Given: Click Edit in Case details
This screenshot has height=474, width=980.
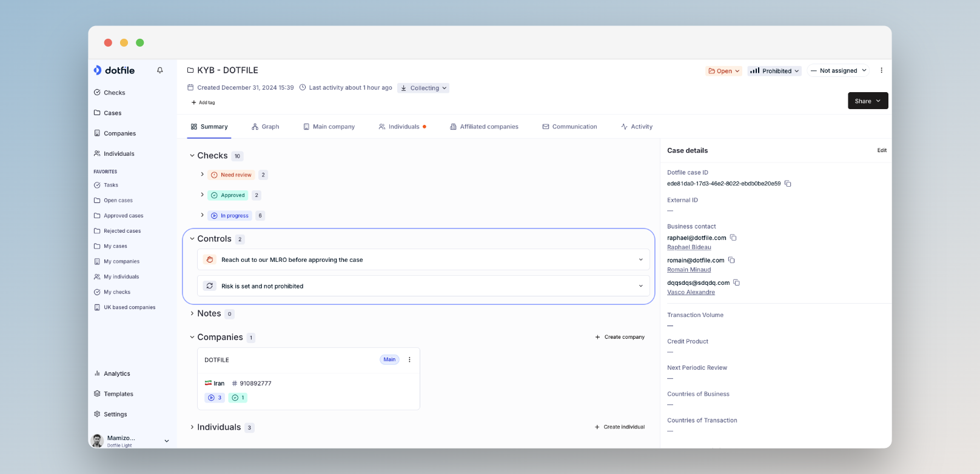Looking at the screenshot, I should (x=882, y=150).
